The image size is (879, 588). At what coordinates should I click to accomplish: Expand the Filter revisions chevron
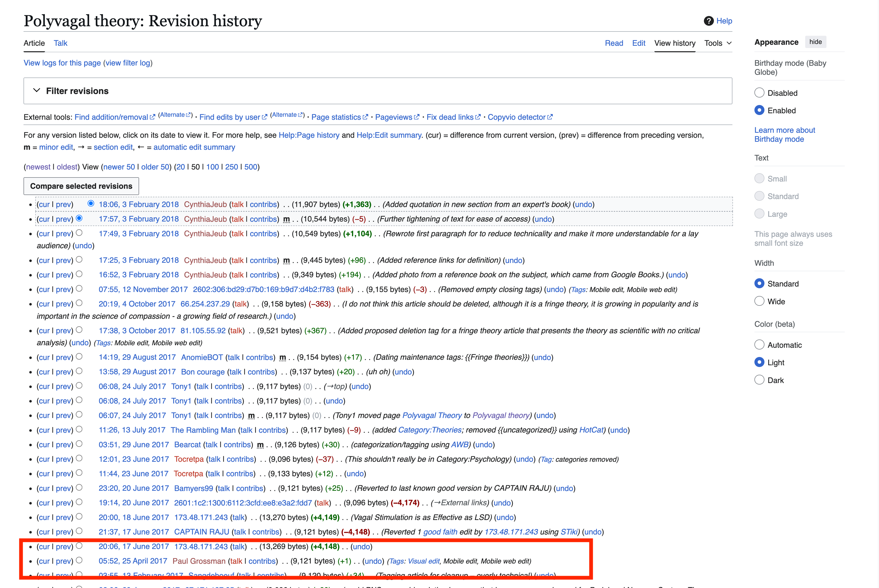click(36, 91)
